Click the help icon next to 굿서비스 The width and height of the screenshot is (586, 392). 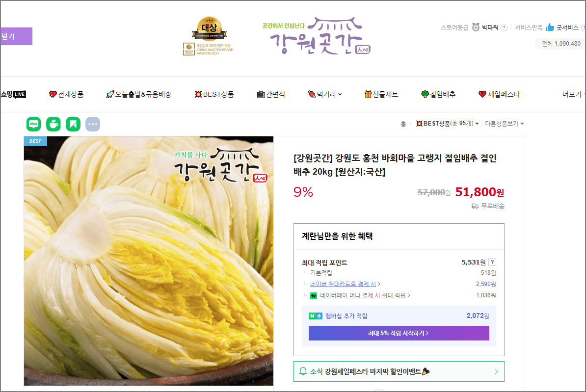584,27
